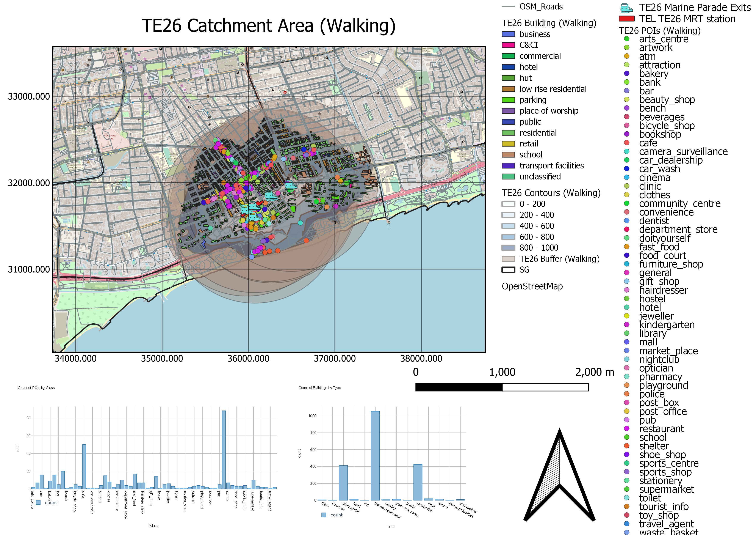Image resolution: width=756 pixels, height=535 pixels.
Task: Click the tallest bar in the POIs chart
Action: 224,449
